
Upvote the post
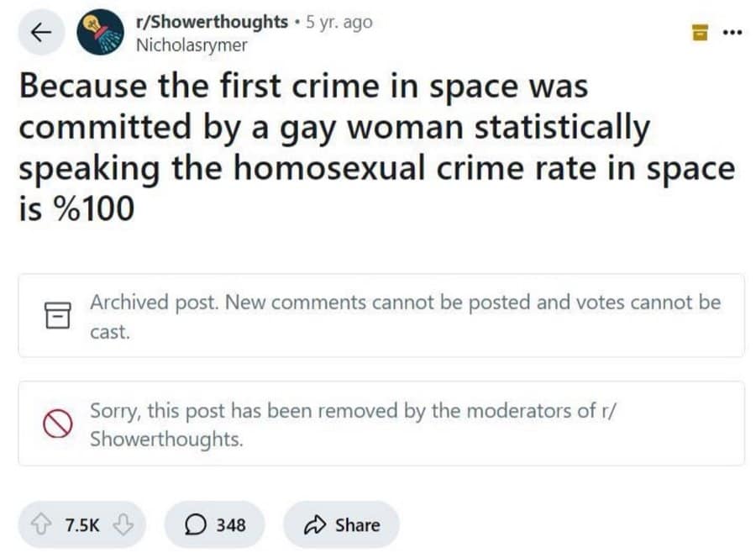(44, 525)
